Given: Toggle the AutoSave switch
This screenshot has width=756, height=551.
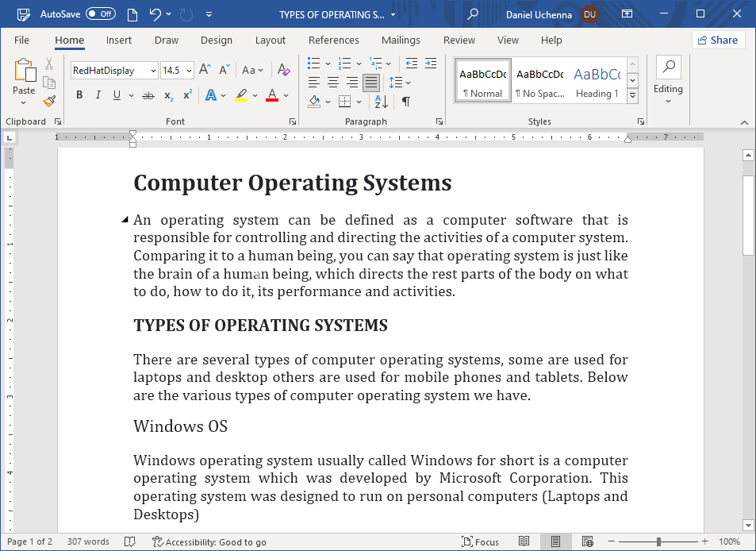Looking at the screenshot, I should [x=100, y=14].
